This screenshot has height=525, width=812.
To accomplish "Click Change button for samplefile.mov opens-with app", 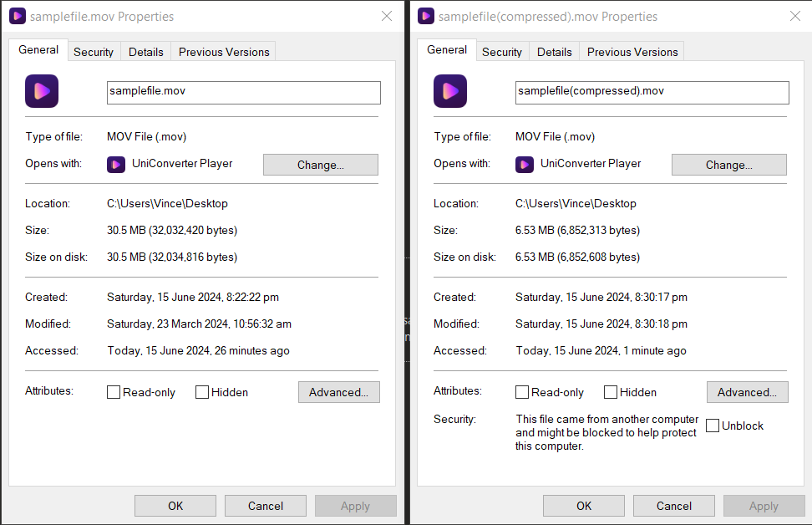I will (320, 164).
